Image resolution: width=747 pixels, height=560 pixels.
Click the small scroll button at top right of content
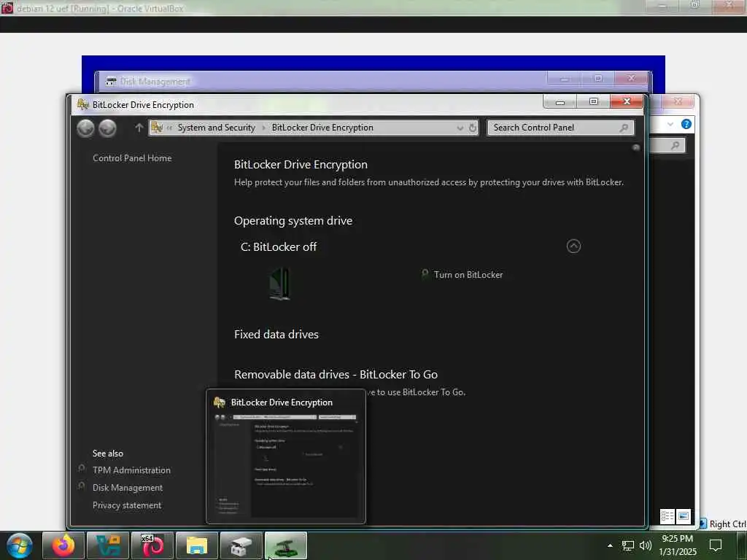635,147
